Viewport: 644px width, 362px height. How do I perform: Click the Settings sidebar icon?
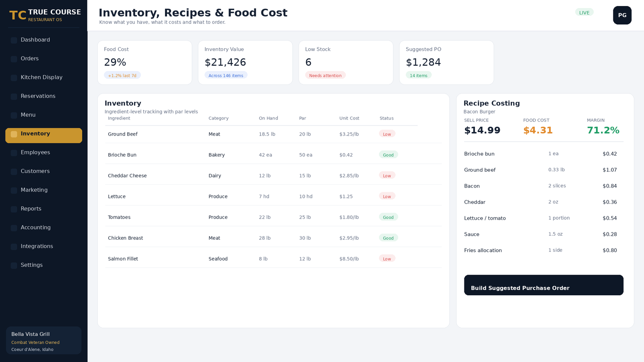tap(14, 265)
